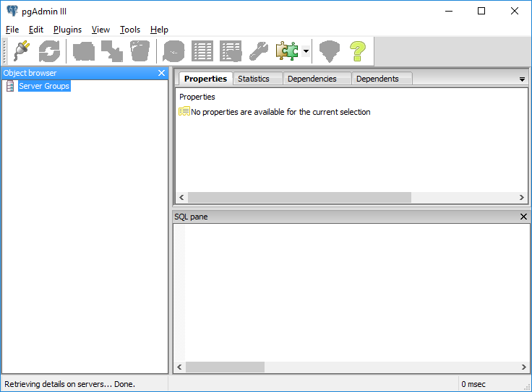Refresh the selected object
The height and width of the screenshot is (392, 532).
(x=50, y=51)
